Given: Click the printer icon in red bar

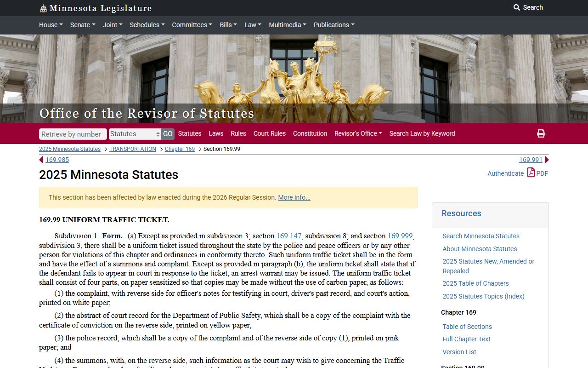Looking at the screenshot, I should point(541,133).
